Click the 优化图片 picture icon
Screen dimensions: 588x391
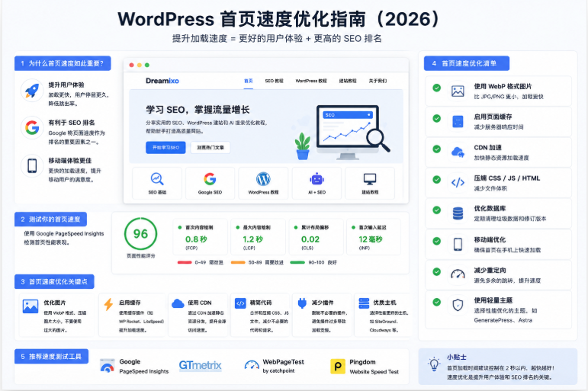31,306
